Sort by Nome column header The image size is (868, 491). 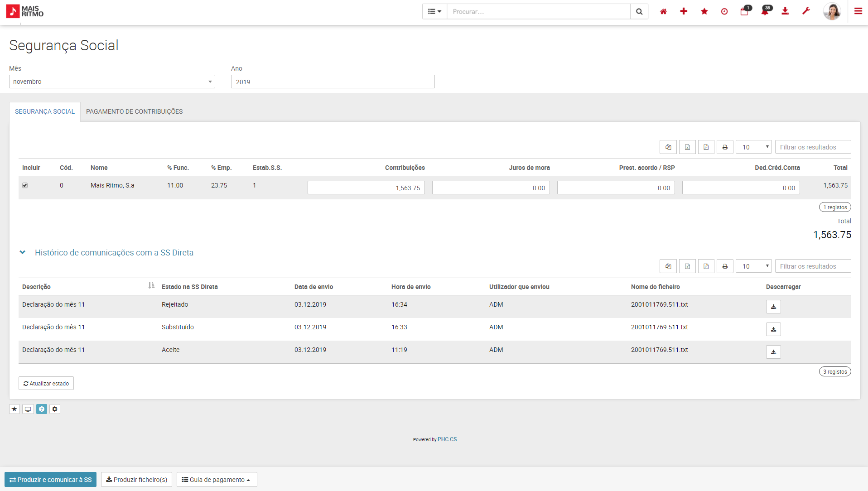tap(99, 168)
